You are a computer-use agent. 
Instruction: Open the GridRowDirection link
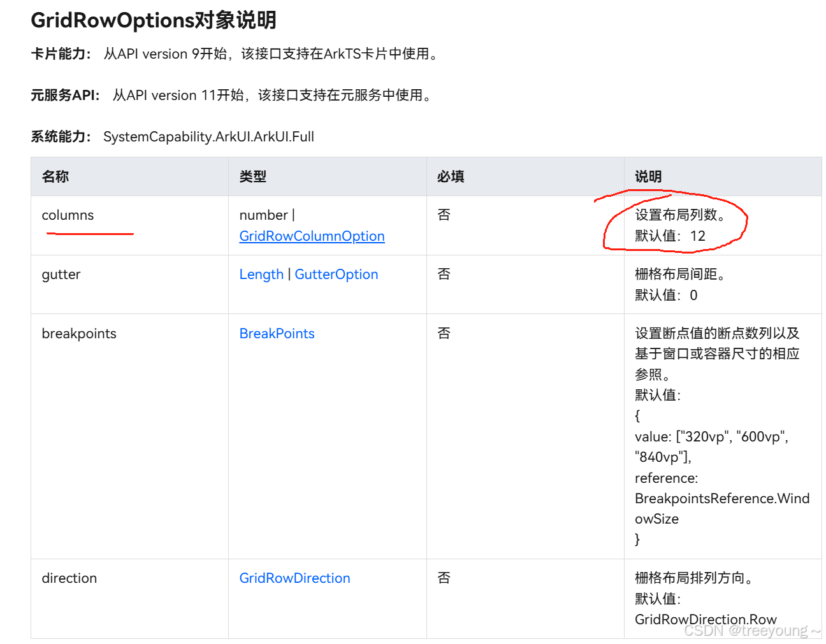pos(294,578)
